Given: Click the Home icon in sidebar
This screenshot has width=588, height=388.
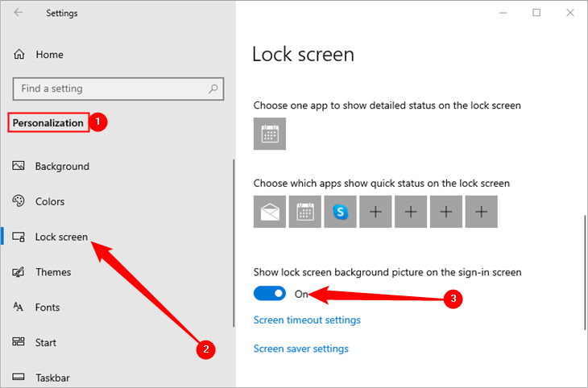Looking at the screenshot, I should (x=19, y=55).
